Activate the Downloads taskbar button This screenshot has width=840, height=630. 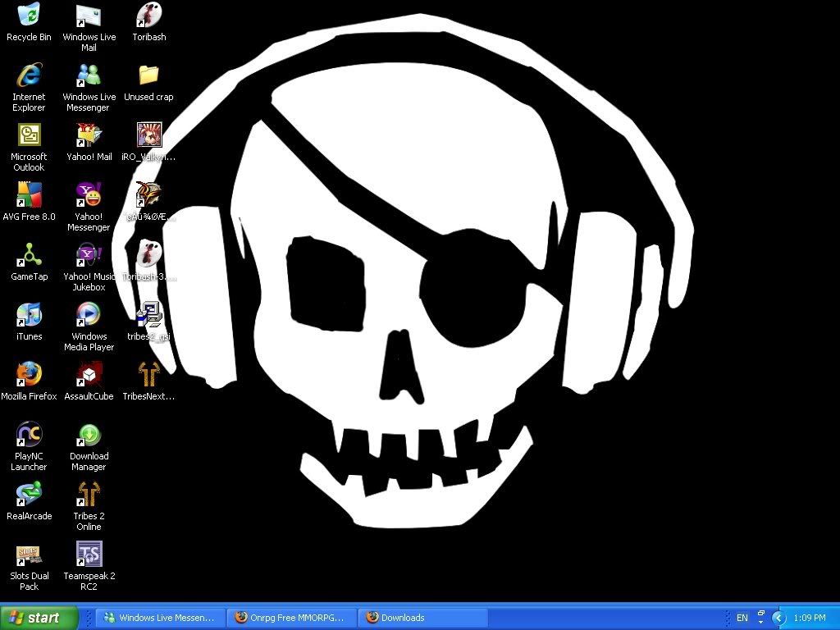[x=422, y=618]
